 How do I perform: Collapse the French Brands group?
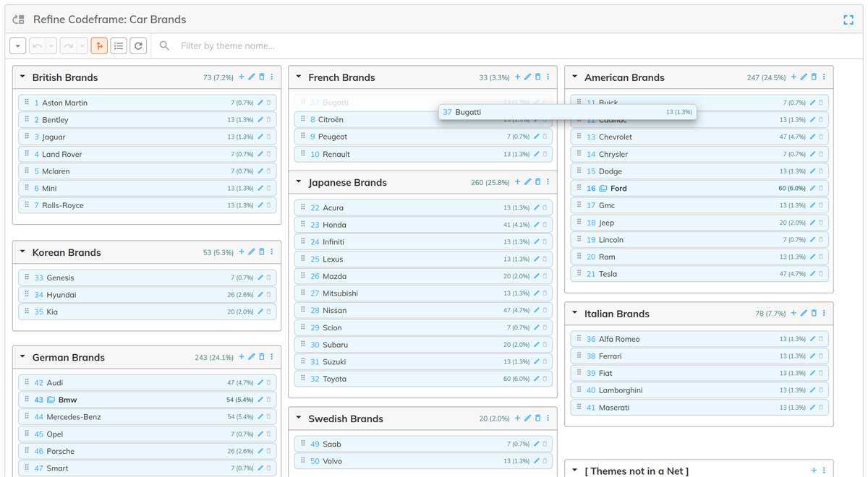[x=299, y=77]
